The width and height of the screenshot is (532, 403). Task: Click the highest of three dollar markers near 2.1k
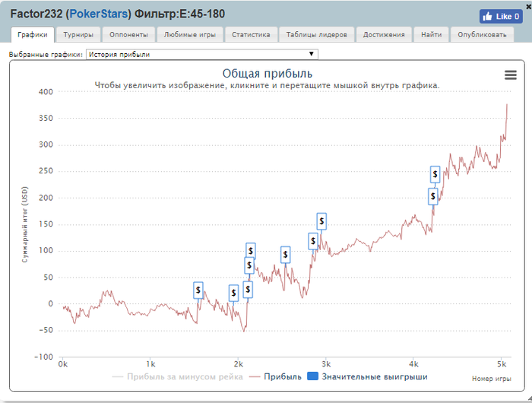[x=251, y=251]
